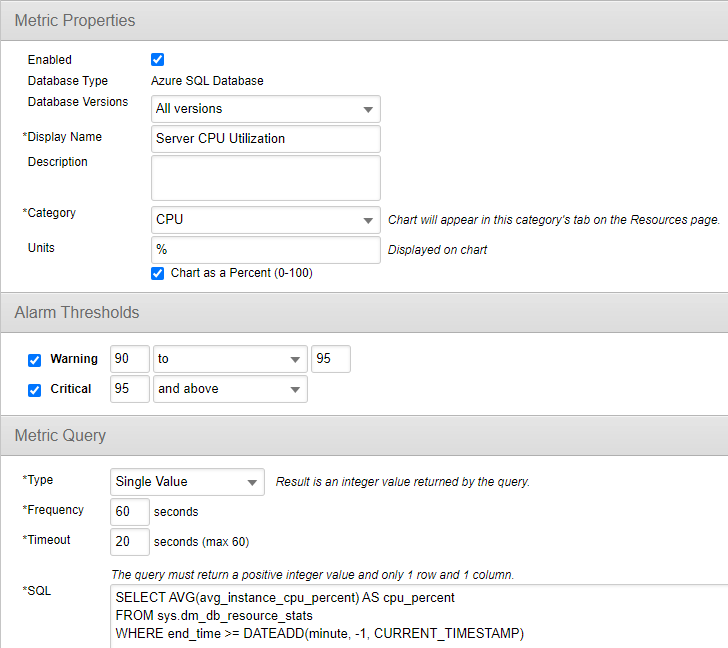Viewport: 728px width, 648px height.
Task: Disable the Warning alarm threshold checkbox
Action: tap(35, 360)
